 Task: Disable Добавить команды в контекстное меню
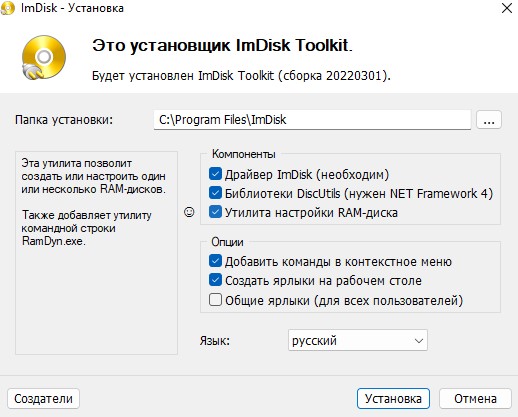[215, 261]
